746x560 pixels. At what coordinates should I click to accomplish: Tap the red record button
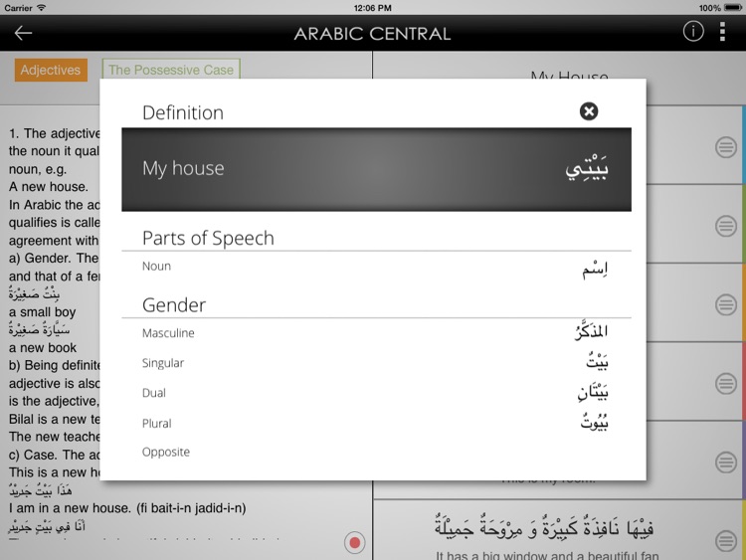(x=354, y=542)
